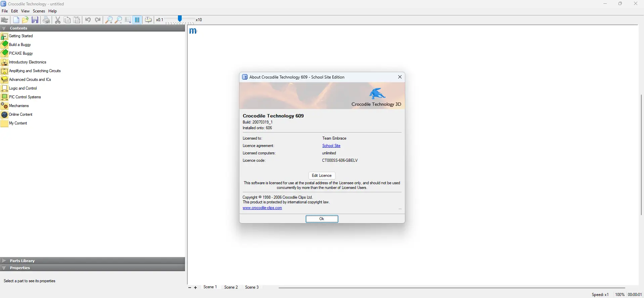Close the About Crocodile Technology dialog
Viewport: 644px width, 298px height.
[x=400, y=77]
